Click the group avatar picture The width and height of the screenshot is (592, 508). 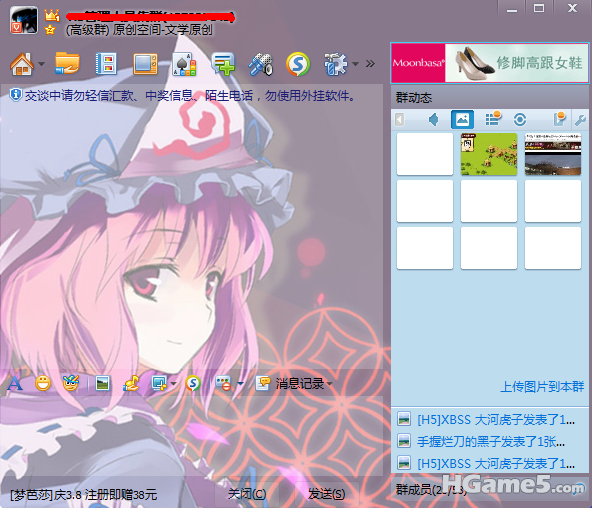point(24,21)
